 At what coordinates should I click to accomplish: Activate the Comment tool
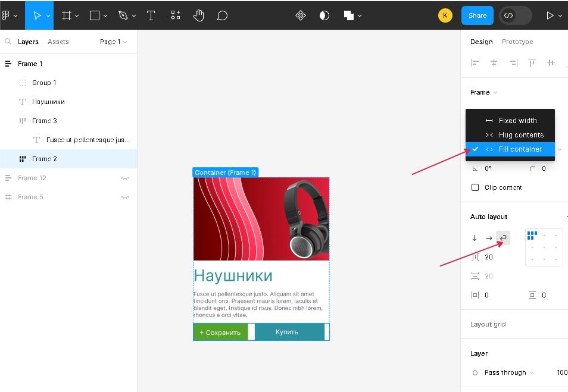(x=222, y=15)
